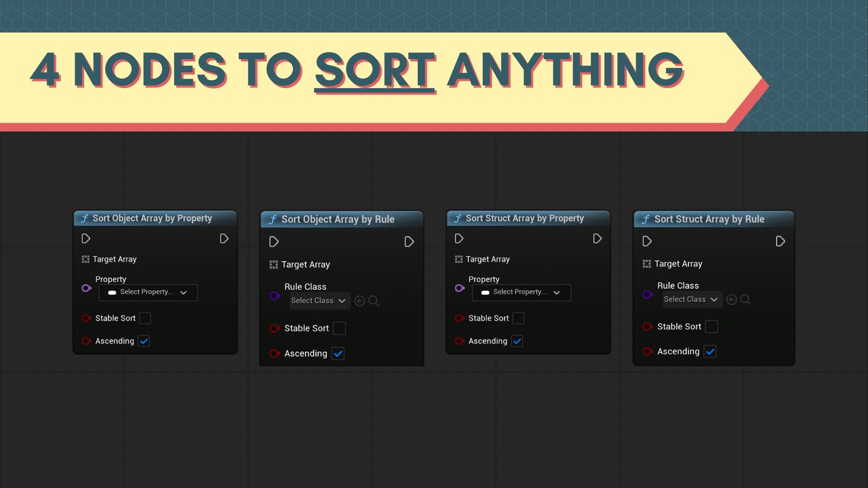The image size is (868, 488).
Task: Click the use-selected arrow icon on Sort Struct Array by Rule
Action: (732, 300)
